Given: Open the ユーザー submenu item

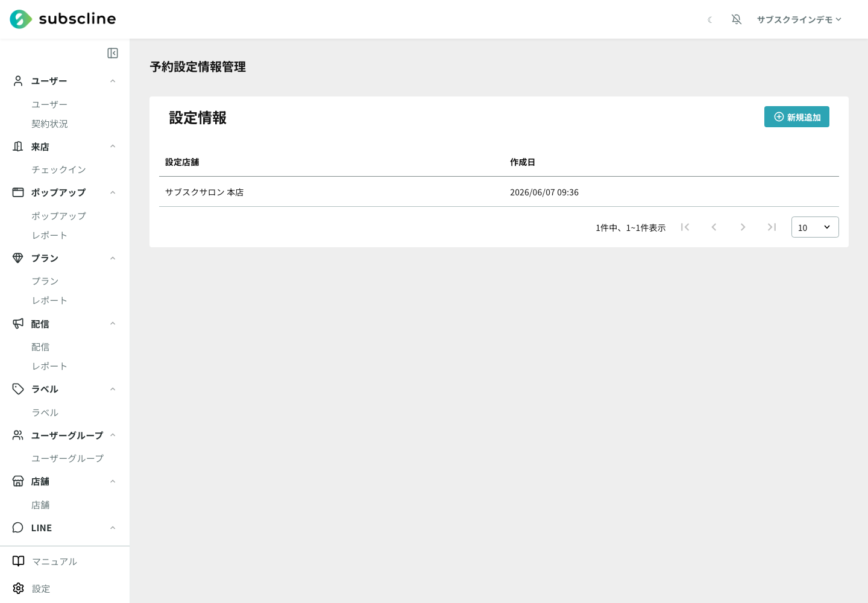Looking at the screenshot, I should pyautogui.click(x=49, y=104).
